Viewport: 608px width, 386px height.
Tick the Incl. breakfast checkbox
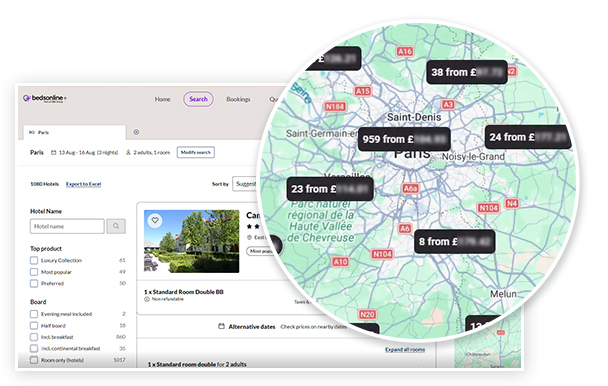click(34, 337)
